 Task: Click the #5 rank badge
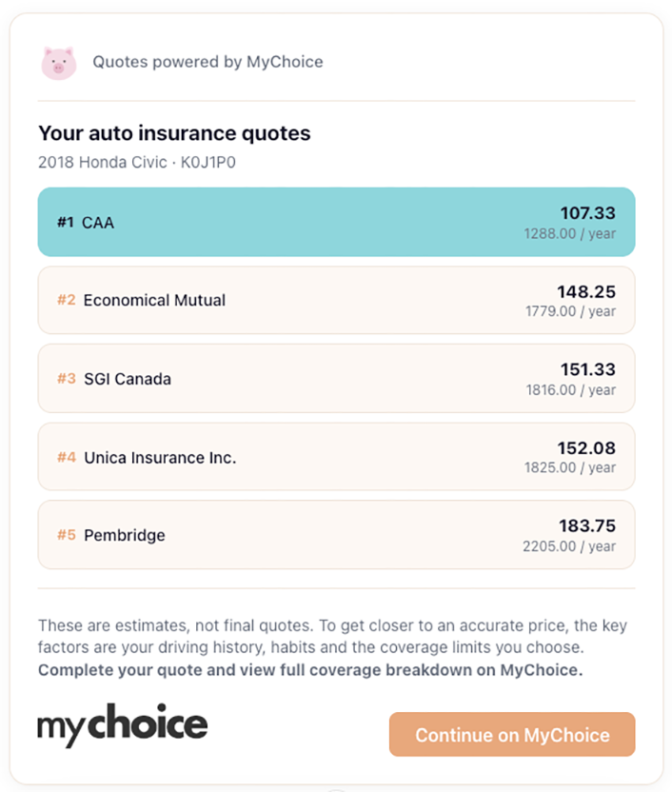click(66, 535)
